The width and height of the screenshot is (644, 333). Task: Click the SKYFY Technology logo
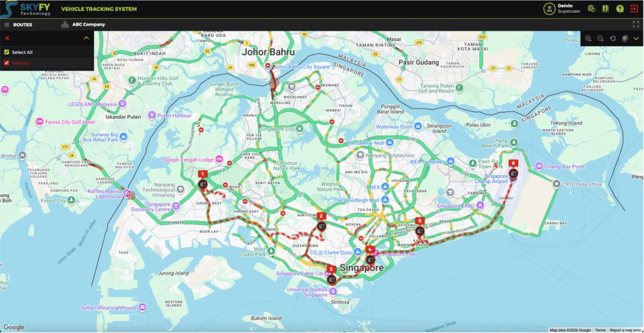[26, 8]
